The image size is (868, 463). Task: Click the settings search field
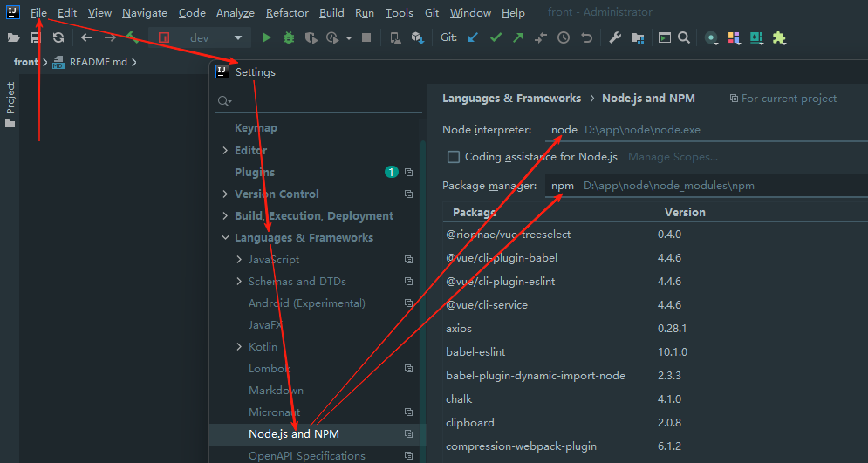[318, 101]
